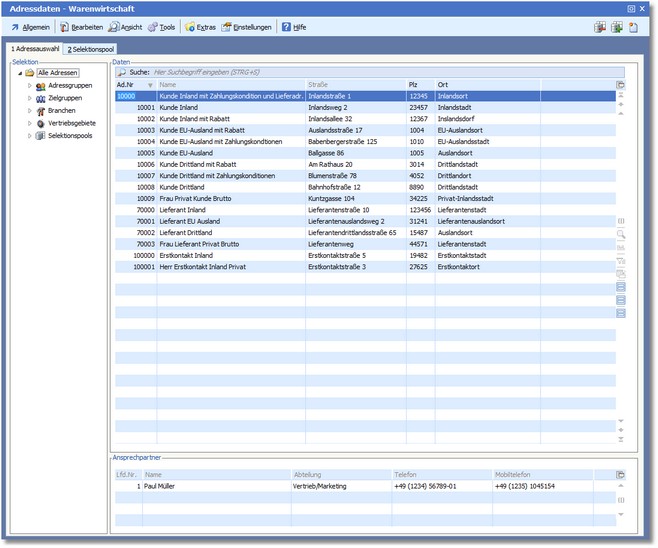Expand the Adressgruppen tree node
Image resolution: width=658 pixels, height=548 pixels.
tap(30, 86)
